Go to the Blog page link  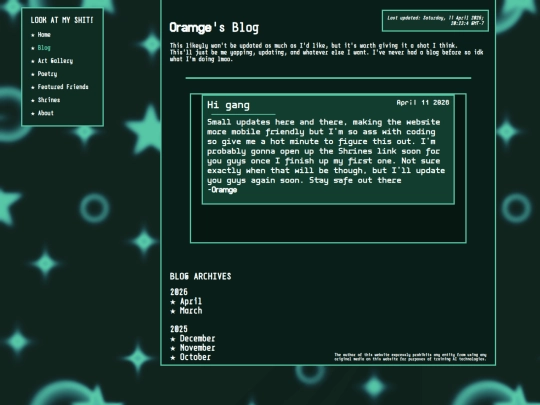[44, 48]
